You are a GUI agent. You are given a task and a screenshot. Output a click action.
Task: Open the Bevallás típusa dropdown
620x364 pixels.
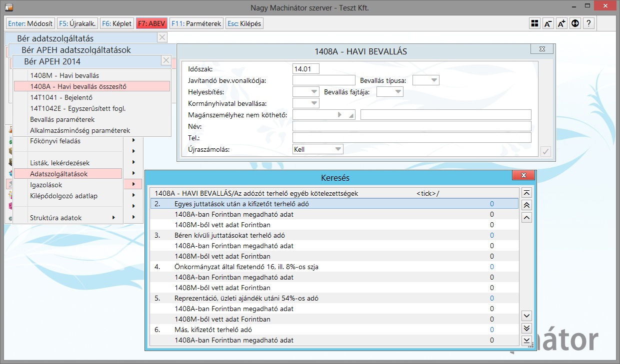[426, 80]
